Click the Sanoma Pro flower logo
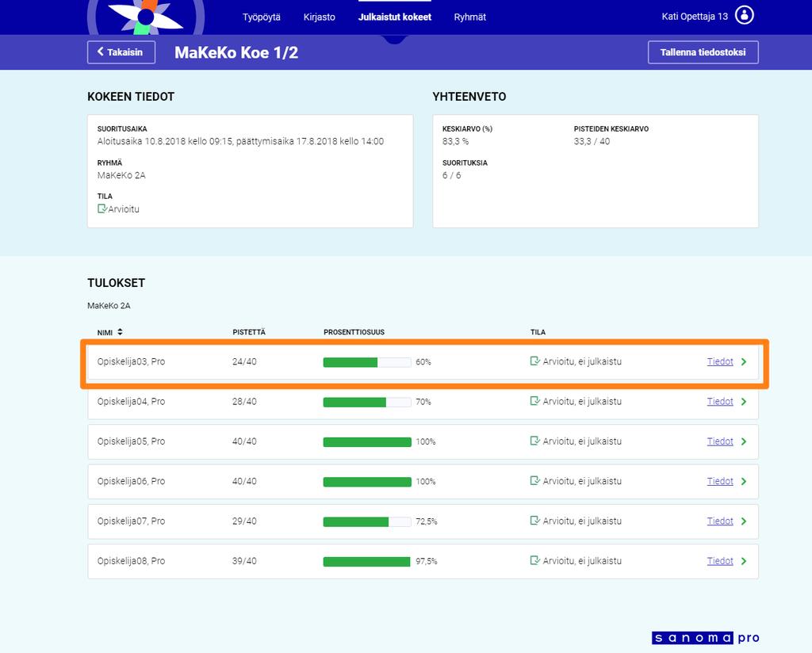Image resolution: width=812 pixels, height=653 pixels. pyautogui.click(x=146, y=17)
